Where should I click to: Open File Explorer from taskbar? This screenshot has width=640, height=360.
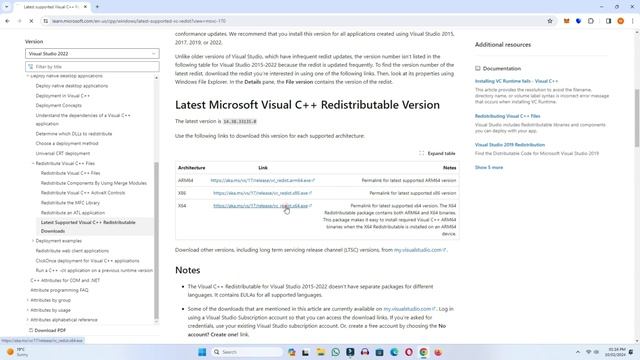pyautogui.click(x=321, y=352)
